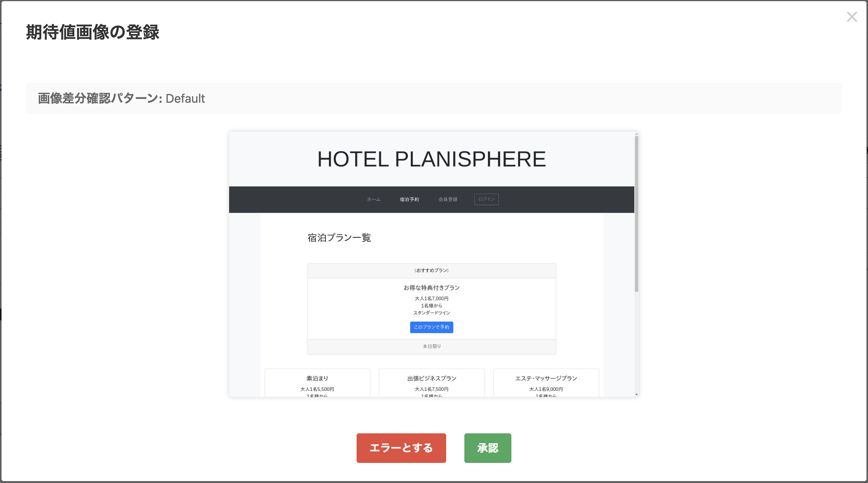
Task: Click the scrollbar down arrow in preview
Action: point(636,395)
